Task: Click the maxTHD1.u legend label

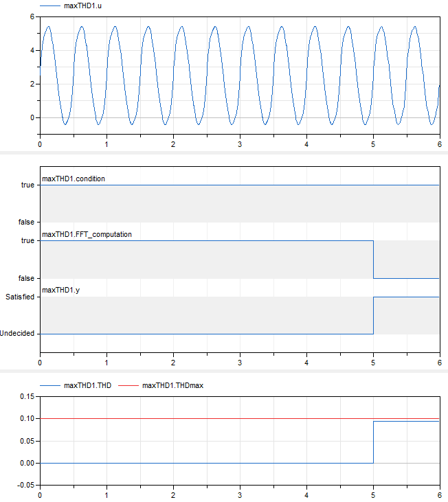Action: (x=81, y=5)
